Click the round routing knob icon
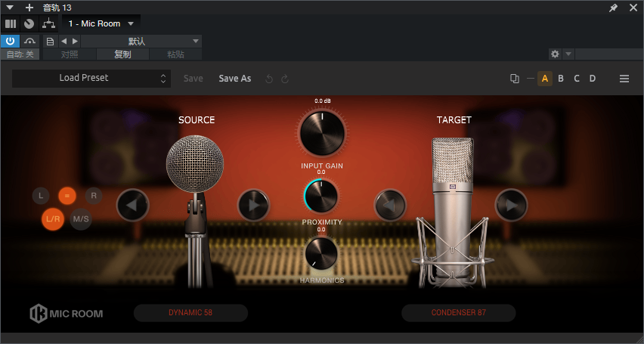Screen dimensions: 644x344 pyautogui.click(x=29, y=24)
